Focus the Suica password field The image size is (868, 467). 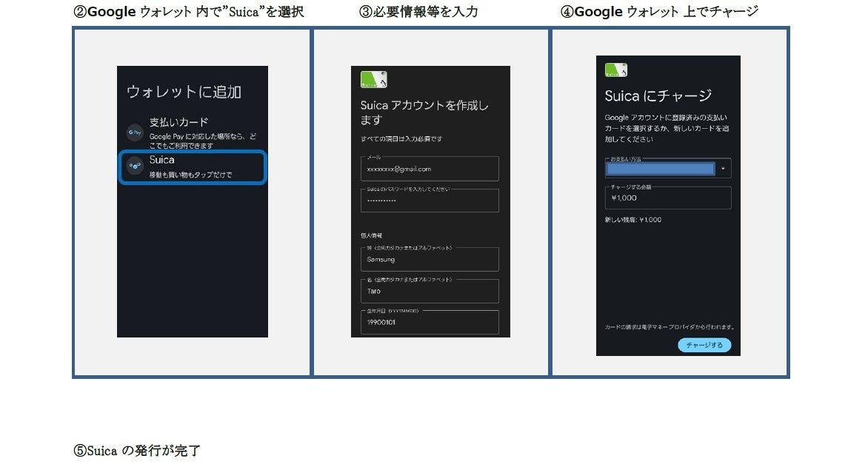coord(430,201)
